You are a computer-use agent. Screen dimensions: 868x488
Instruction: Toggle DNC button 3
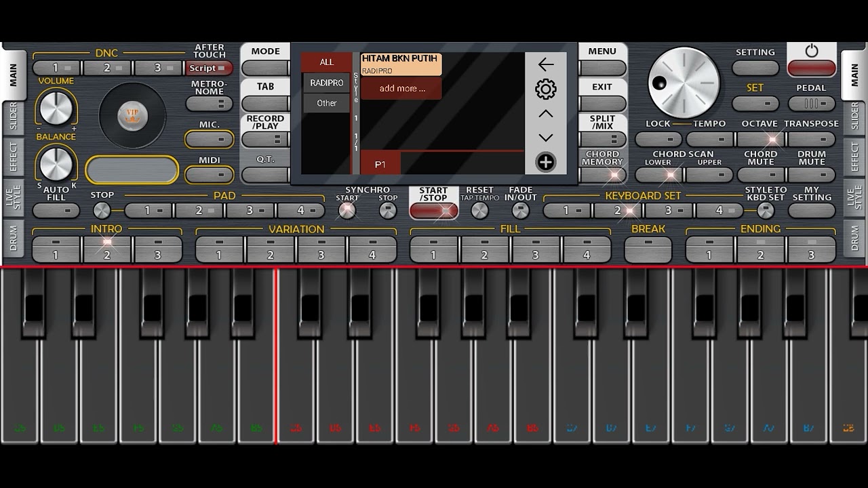tap(159, 68)
